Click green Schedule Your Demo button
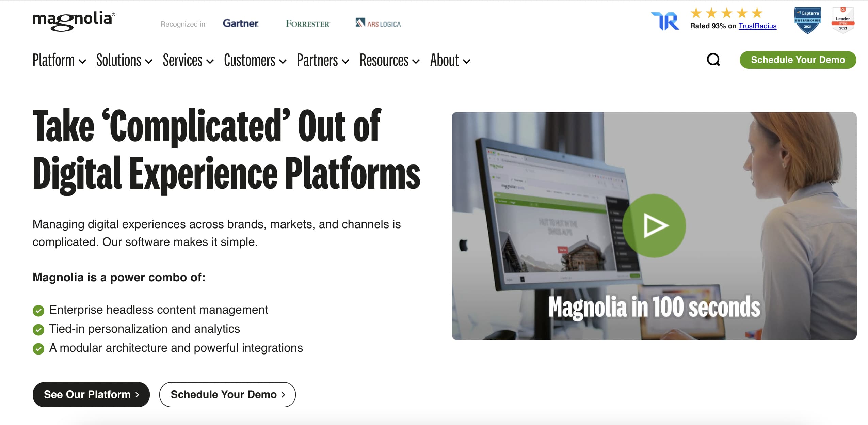This screenshot has width=868, height=425. coord(798,60)
